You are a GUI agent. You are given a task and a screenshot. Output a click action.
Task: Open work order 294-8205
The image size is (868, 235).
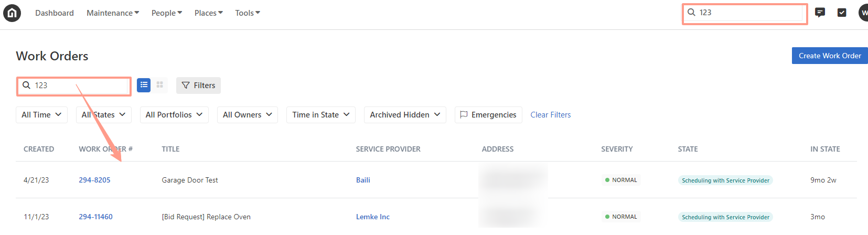coord(95,180)
